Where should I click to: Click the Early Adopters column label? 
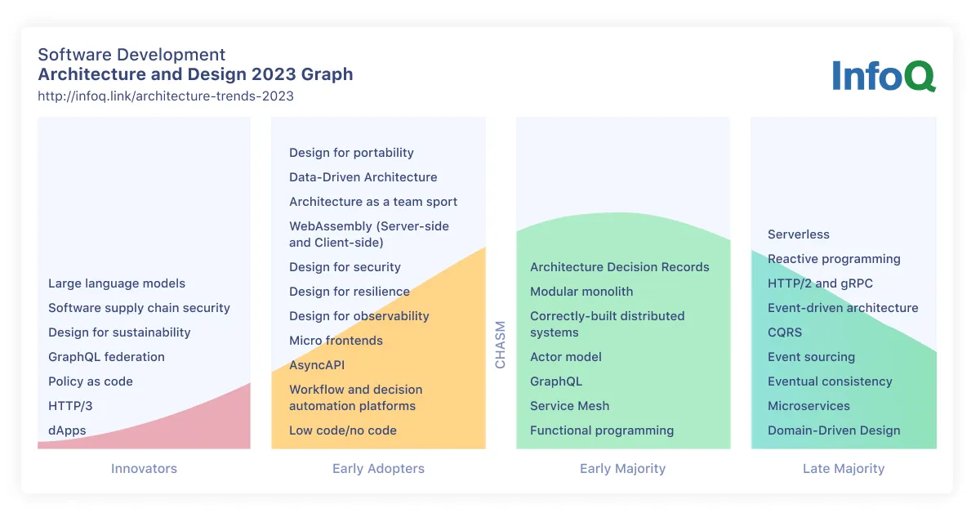click(x=378, y=469)
